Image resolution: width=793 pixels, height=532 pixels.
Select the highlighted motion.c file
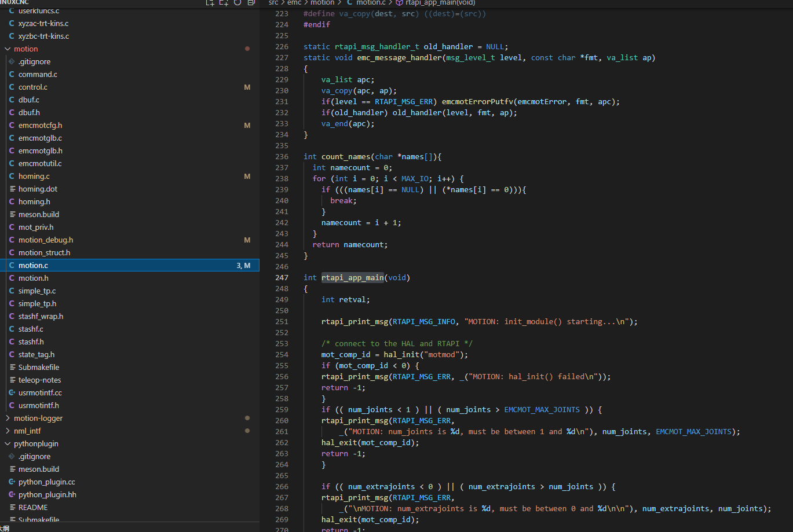coord(130,265)
